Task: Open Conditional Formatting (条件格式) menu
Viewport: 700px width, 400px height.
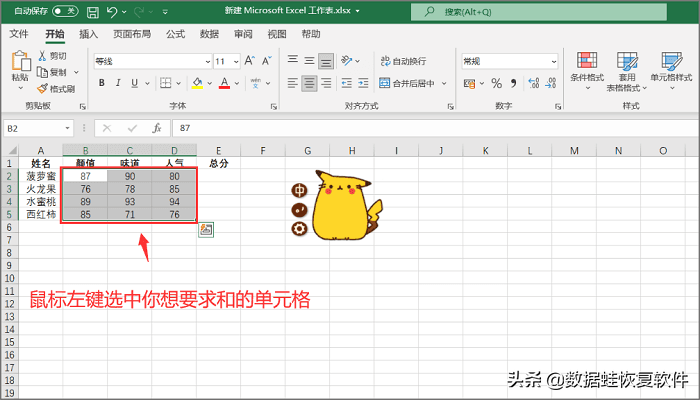Action: [x=587, y=71]
